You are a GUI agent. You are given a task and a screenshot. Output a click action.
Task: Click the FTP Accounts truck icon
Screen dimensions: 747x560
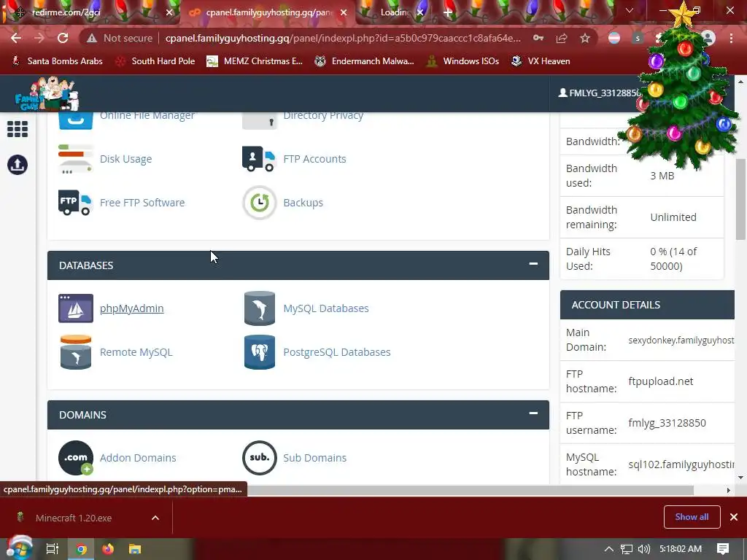coord(259,159)
